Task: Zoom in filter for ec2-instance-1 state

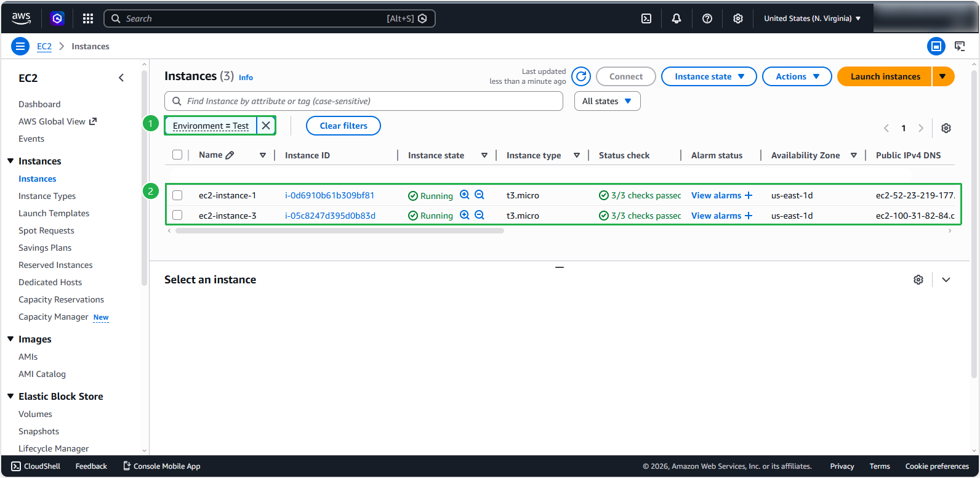Action: [x=465, y=195]
